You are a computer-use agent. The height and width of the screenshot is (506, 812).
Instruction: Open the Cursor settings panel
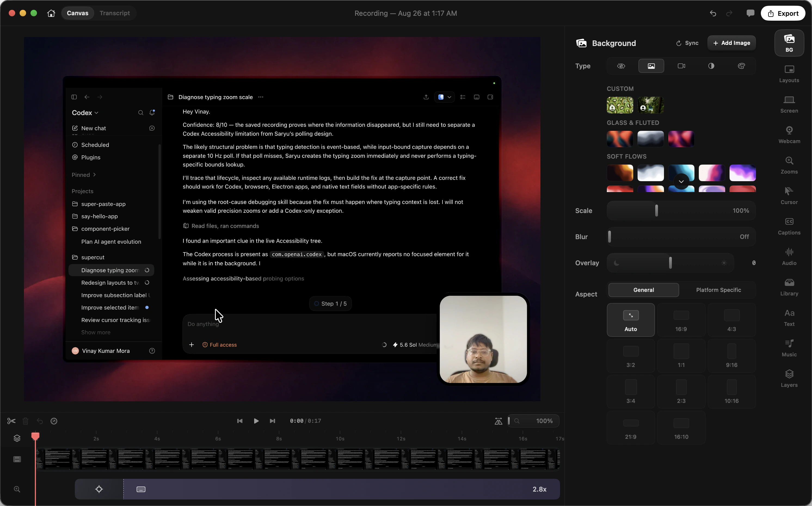tap(789, 196)
